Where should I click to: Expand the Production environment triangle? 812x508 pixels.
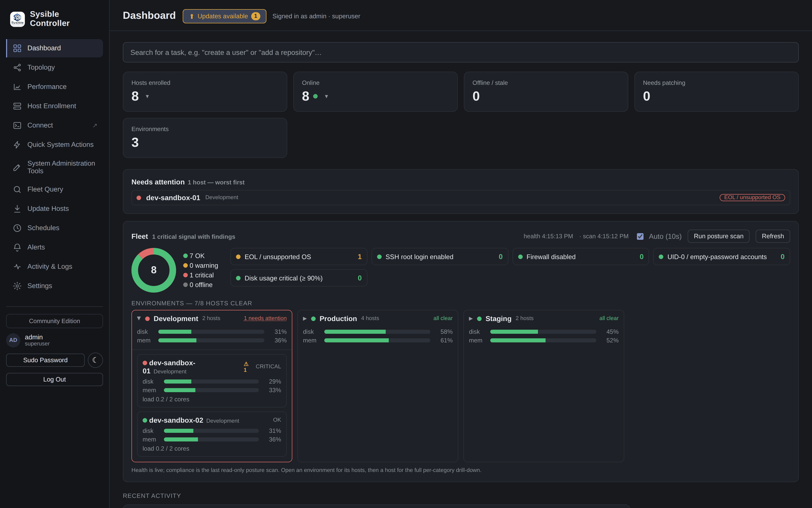coord(305,319)
